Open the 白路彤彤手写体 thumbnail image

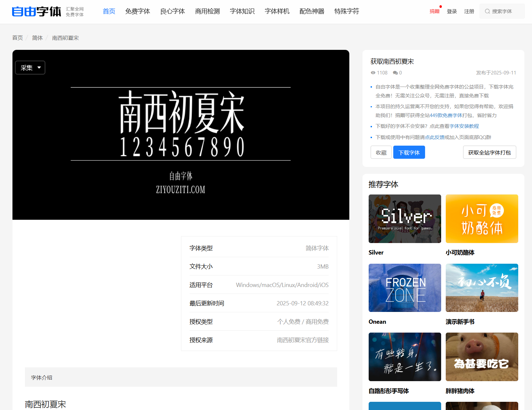tap(405, 357)
